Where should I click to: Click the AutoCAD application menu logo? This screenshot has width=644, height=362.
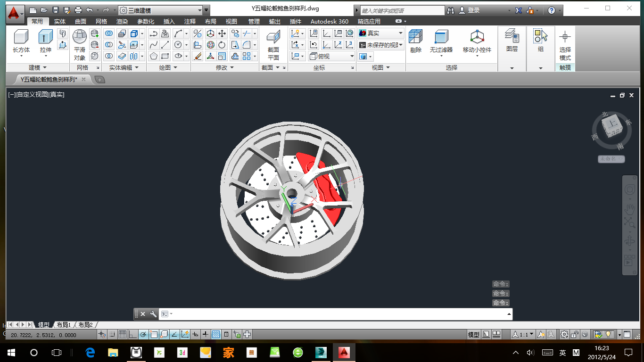(x=16, y=14)
